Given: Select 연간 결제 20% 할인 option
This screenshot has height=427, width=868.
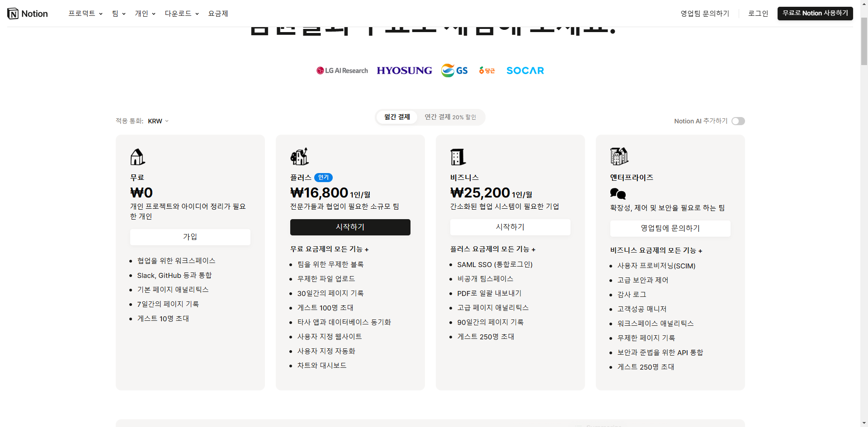Looking at the screenshot, I should point(450,117).
